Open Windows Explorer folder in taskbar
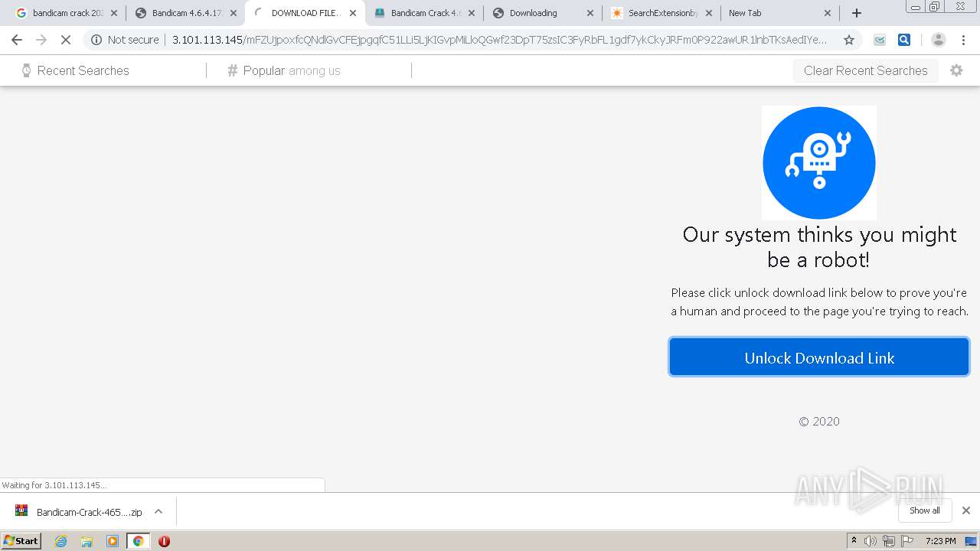This screenshot has height=551, width=980. point(87,541)
